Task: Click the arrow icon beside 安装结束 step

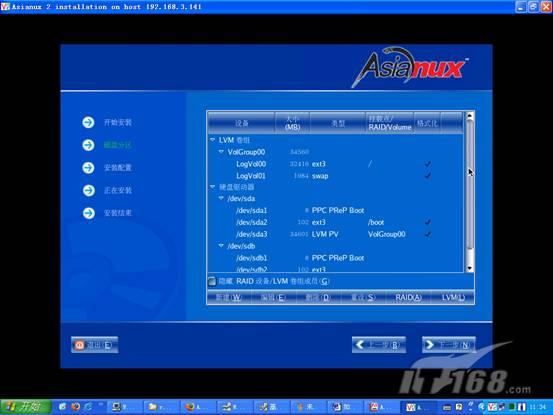Action: point(88,213)
